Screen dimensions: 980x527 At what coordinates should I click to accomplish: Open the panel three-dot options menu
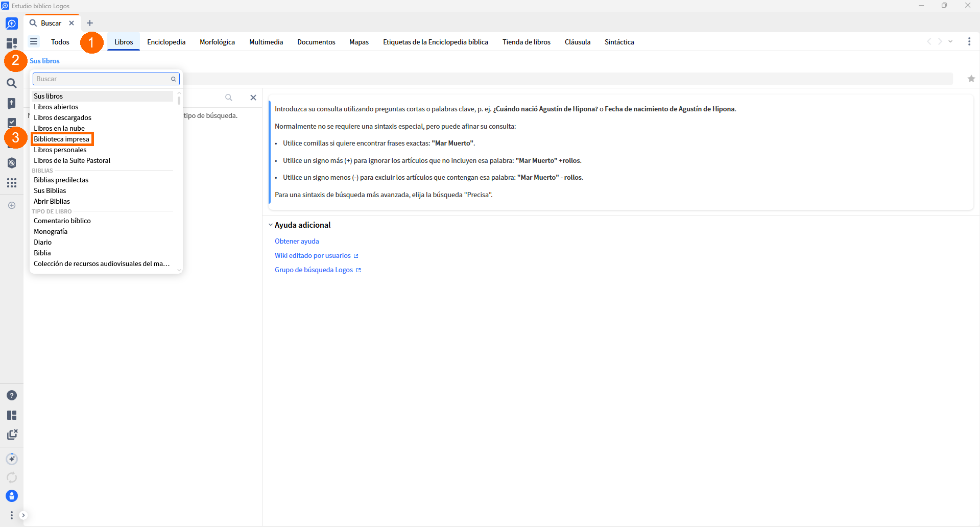pos(969,42)
